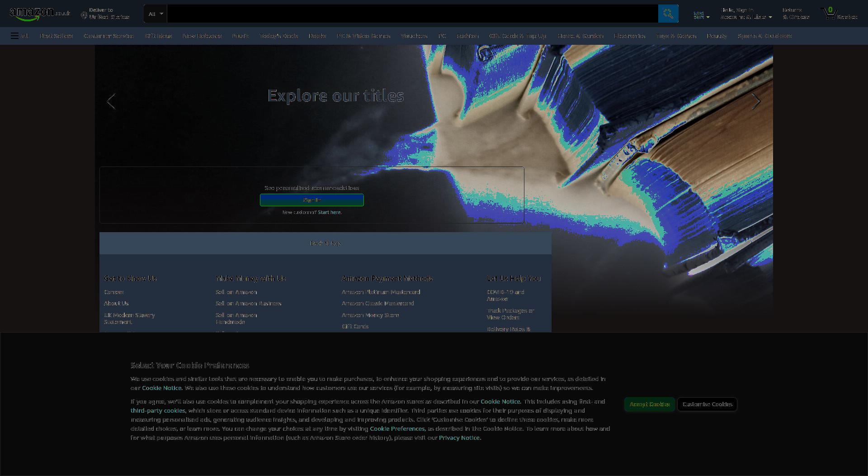Open COVID-19 and Amazon link
This screenshot has height=476, width=868.
[505, 295]
